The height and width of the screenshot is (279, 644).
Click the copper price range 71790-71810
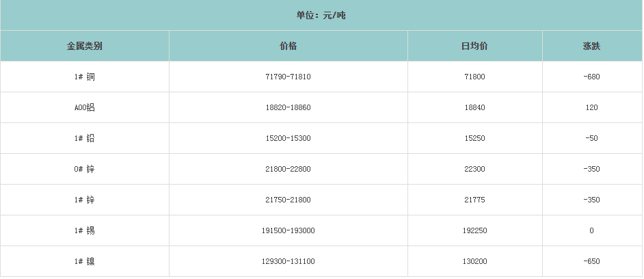coord(288,77)
